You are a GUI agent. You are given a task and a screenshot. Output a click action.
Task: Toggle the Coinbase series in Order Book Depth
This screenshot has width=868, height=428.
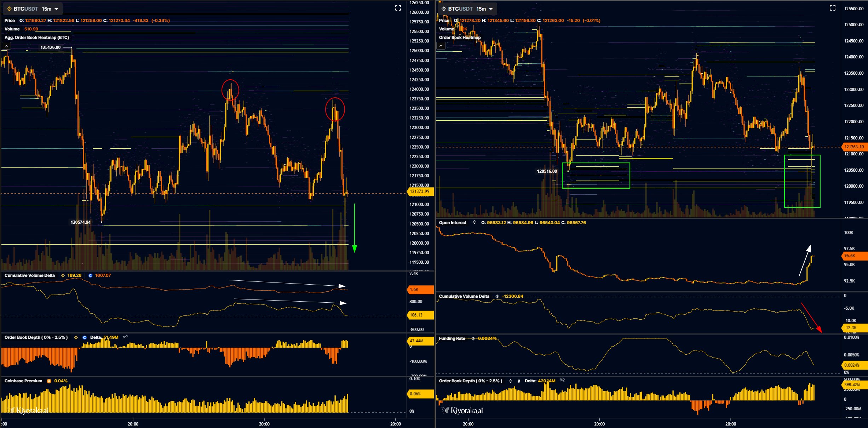85,337
